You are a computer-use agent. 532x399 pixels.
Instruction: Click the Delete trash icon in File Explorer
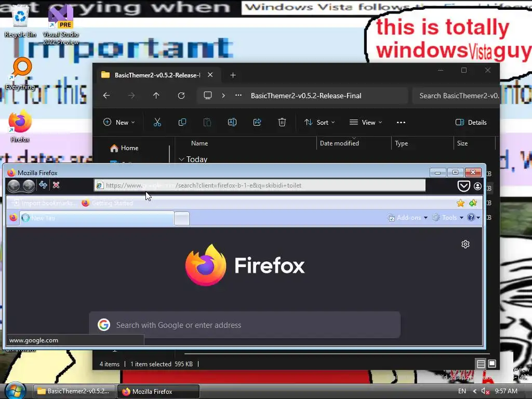coord(282,122)
